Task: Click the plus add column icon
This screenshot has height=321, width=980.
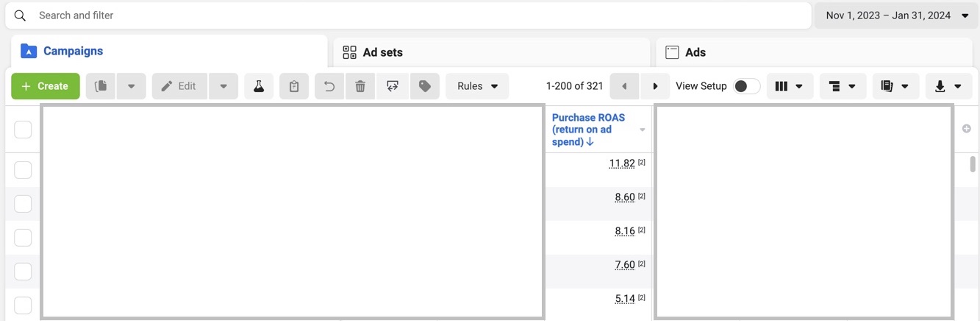Action: point(967,129)
